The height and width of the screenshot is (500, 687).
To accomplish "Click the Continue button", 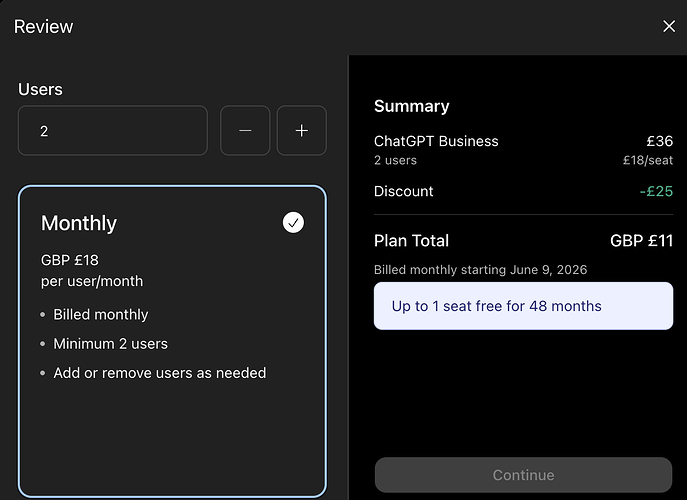I will tap(523, 475).
